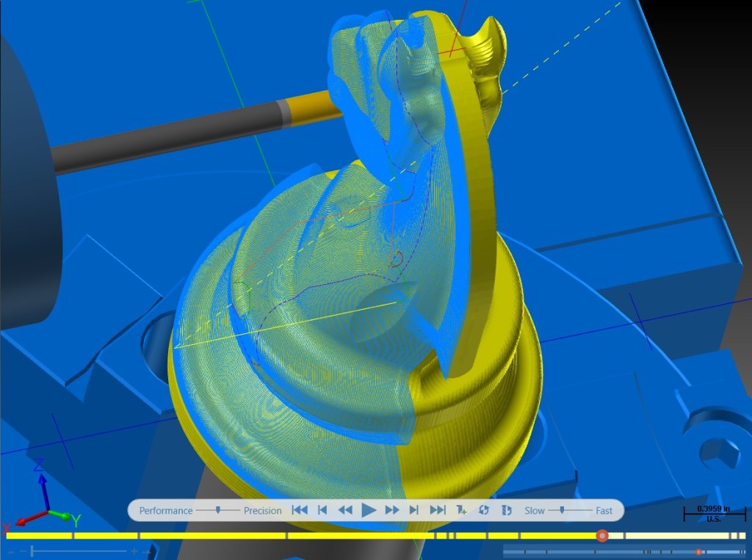Start simulation with the Play button
The width and height of the screenshot is (752, 560).
(x=369, y=510)
